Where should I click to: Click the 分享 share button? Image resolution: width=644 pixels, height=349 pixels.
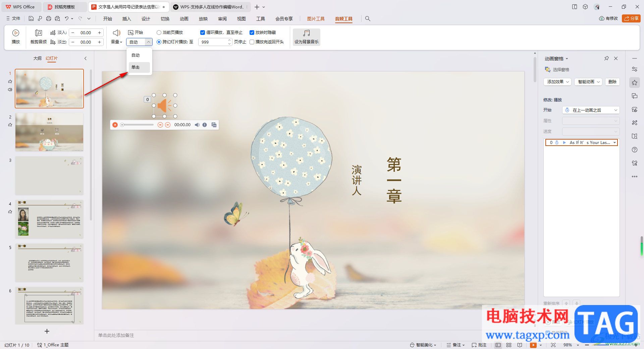631,18
